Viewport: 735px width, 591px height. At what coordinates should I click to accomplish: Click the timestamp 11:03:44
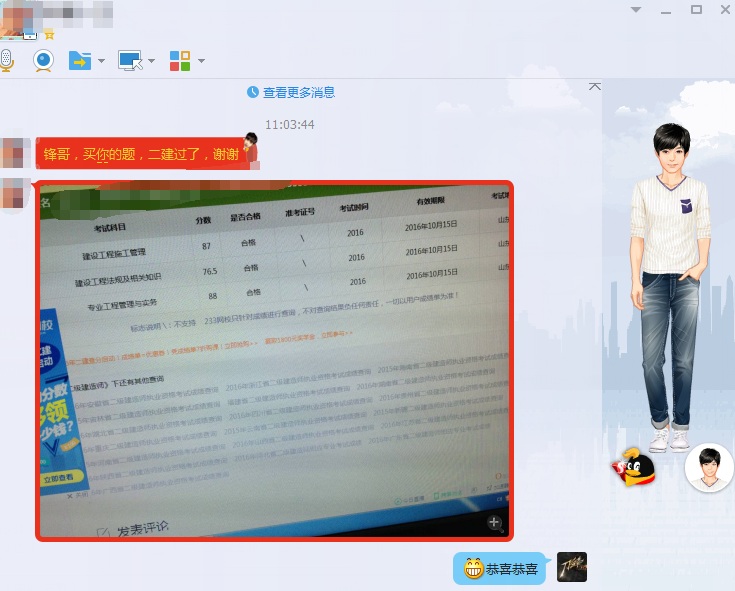tap(290, 125)
